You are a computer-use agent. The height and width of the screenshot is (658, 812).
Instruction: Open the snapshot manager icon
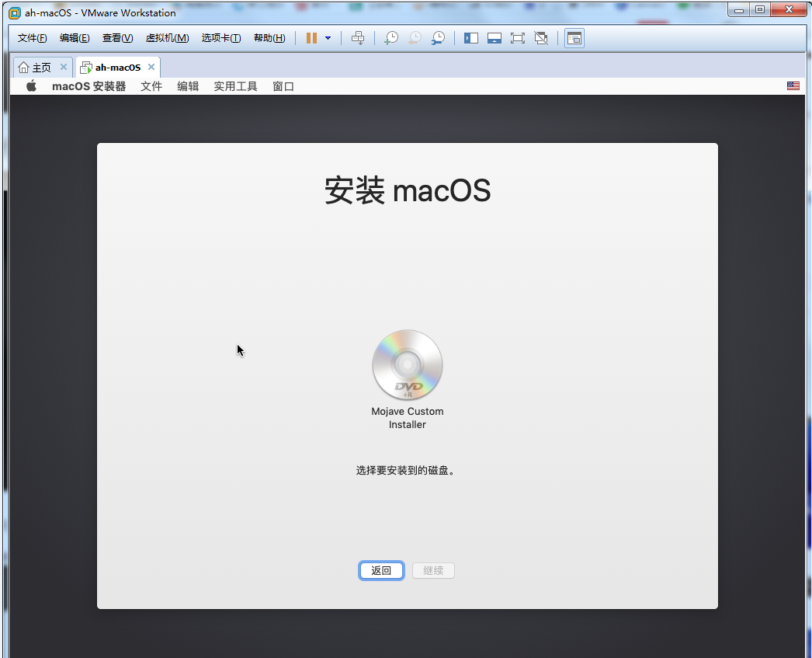pyautogui.click(x=439, y=38)
